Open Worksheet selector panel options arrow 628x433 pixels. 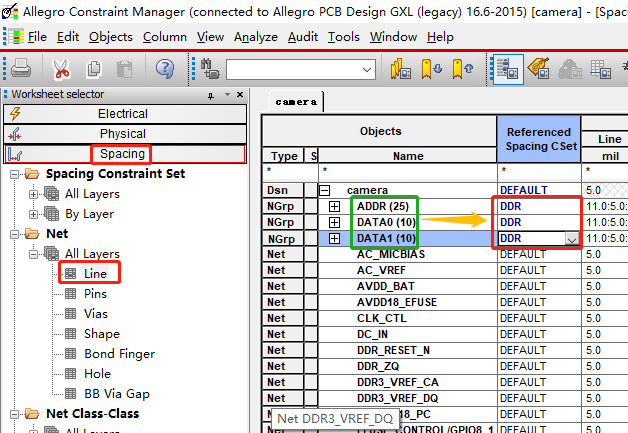point(227,95)
